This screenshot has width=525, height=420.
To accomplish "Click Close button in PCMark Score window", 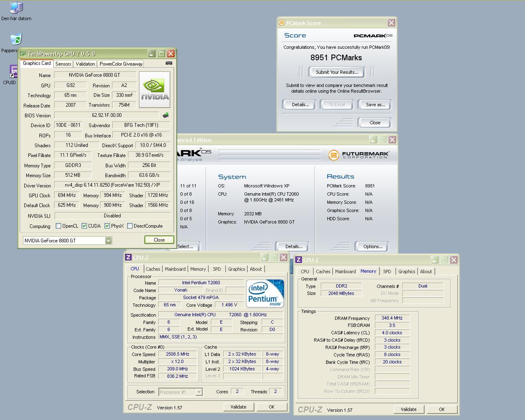I will [374, 123].
